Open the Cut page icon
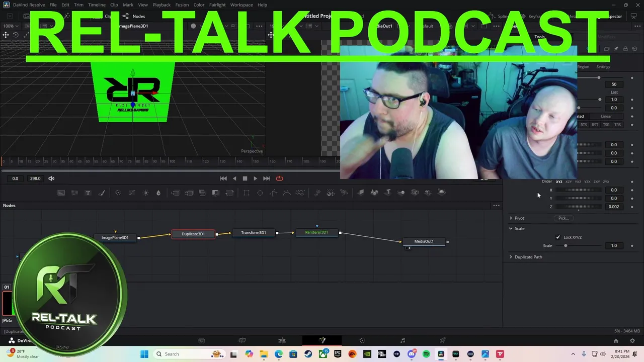The image size is (644, 362). pyautogui.click(x=242, y=340)
